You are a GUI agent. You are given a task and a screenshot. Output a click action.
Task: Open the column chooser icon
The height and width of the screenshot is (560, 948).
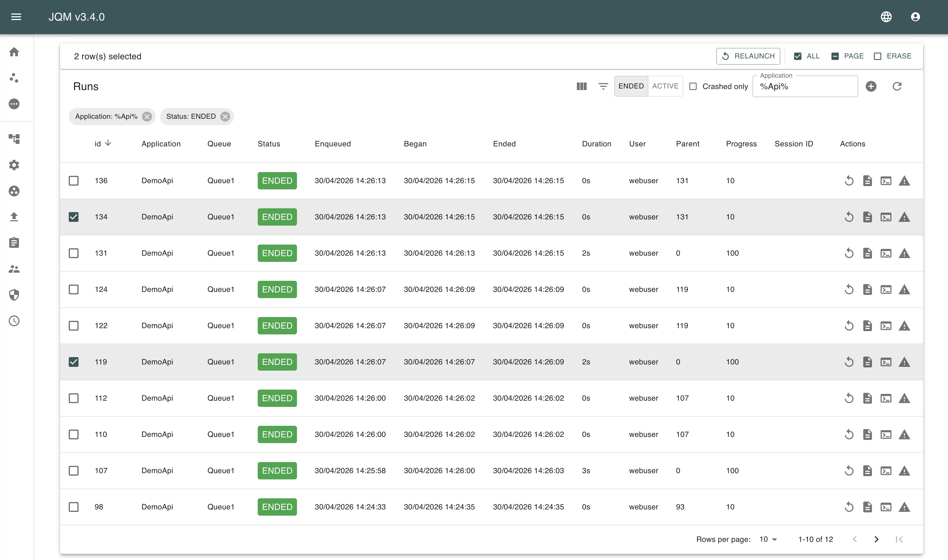point(582,86)
